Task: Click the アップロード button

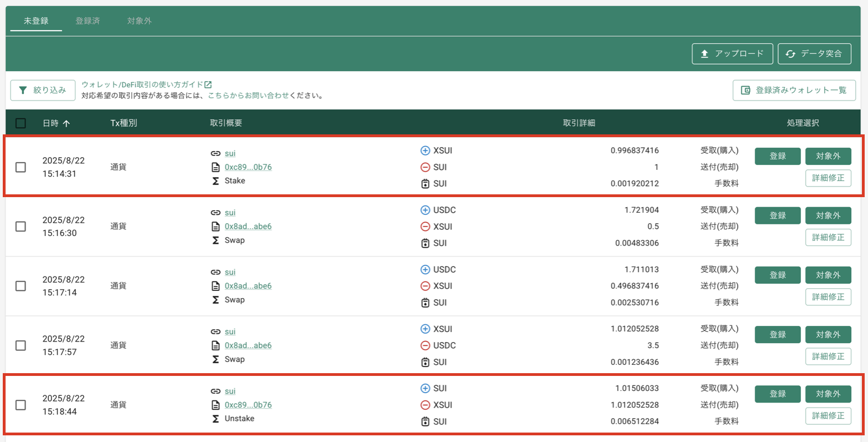Action: click(x=733, y=54)
